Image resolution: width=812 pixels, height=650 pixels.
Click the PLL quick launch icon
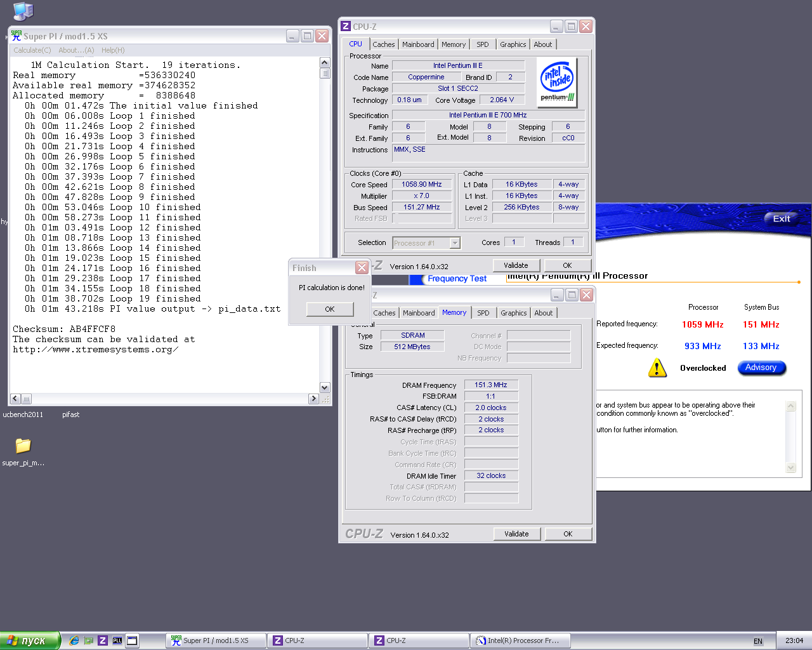[117, 640]
